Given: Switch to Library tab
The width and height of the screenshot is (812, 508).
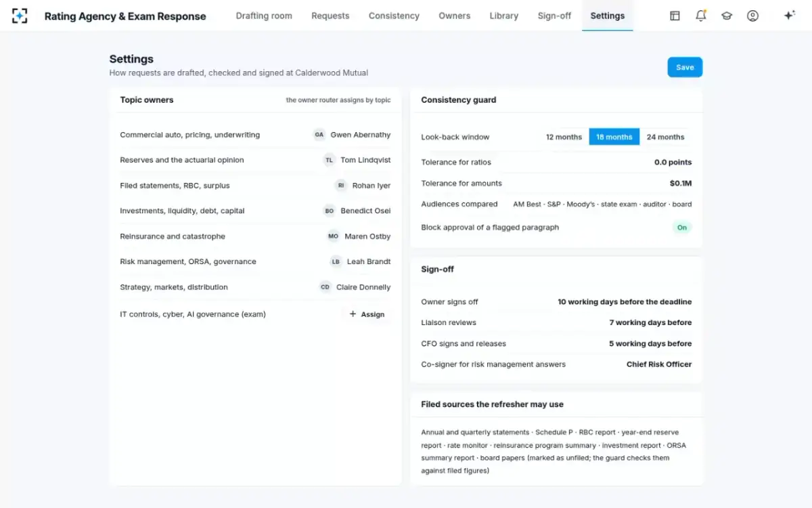Looking at the screenshot, I should click(504, 16).
